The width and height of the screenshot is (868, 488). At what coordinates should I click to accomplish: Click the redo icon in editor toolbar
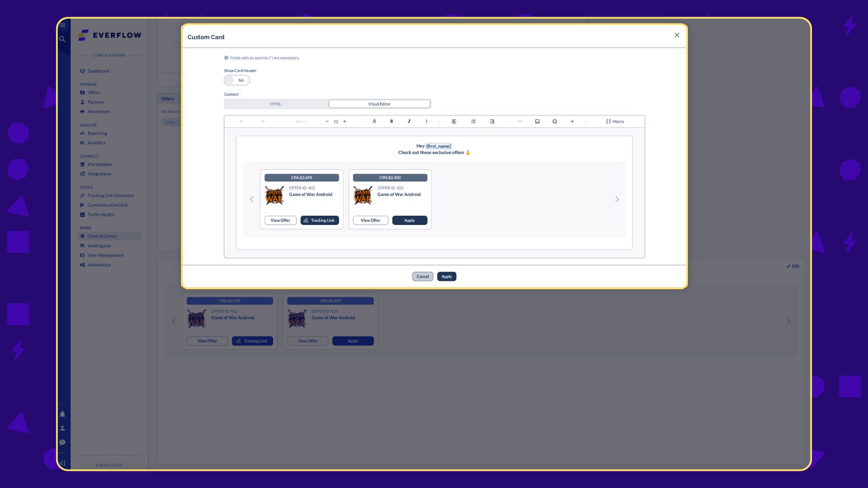(263, 122)
